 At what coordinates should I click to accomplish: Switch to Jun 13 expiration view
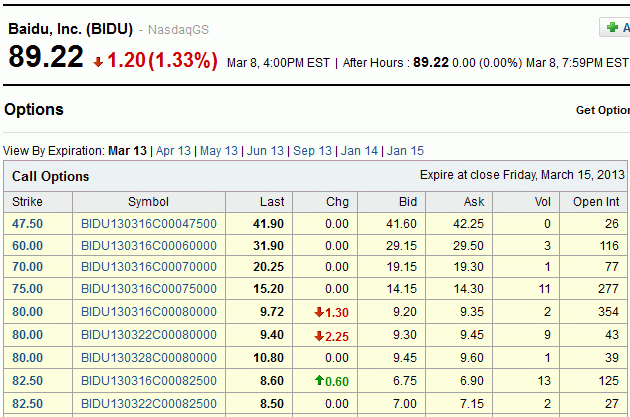coord(265,151)
